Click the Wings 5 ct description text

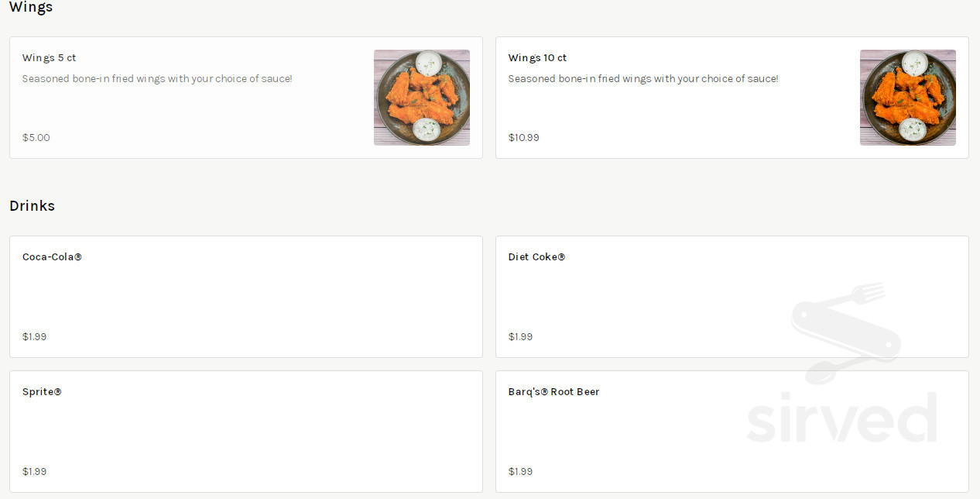click(157, 79)
